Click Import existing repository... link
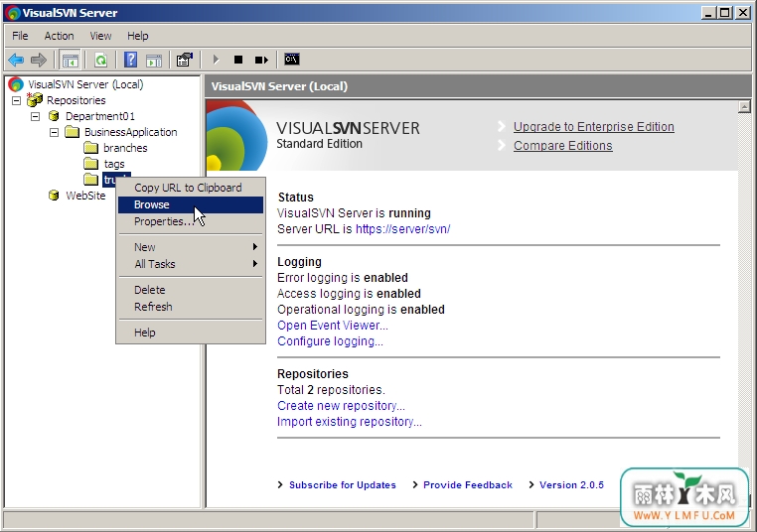Viewport: 757px width, 532px height. click(350, 422)
